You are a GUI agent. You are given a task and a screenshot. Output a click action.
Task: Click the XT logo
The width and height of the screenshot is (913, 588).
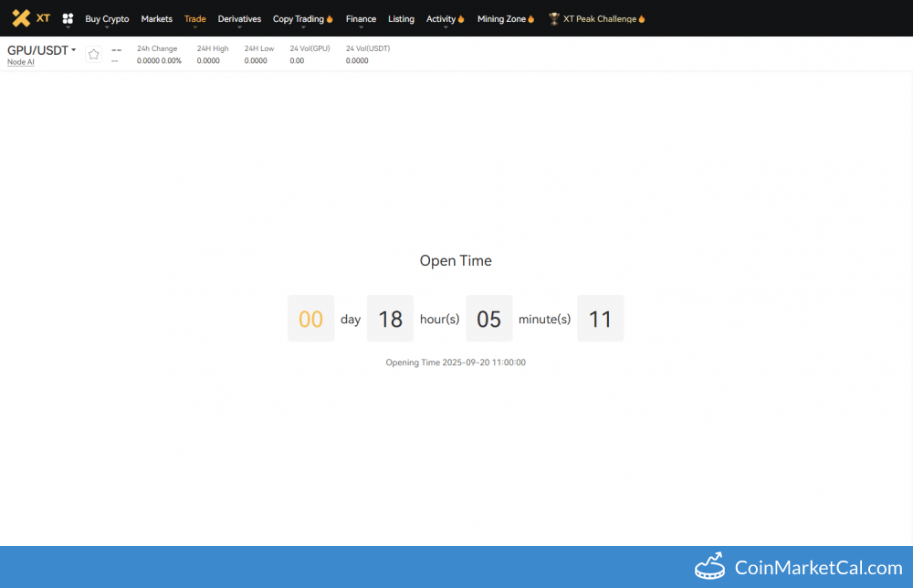coord(31,18)
